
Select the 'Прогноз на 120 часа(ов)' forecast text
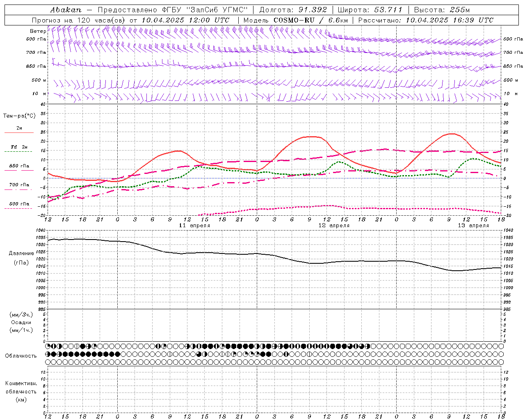pos(79,20)
